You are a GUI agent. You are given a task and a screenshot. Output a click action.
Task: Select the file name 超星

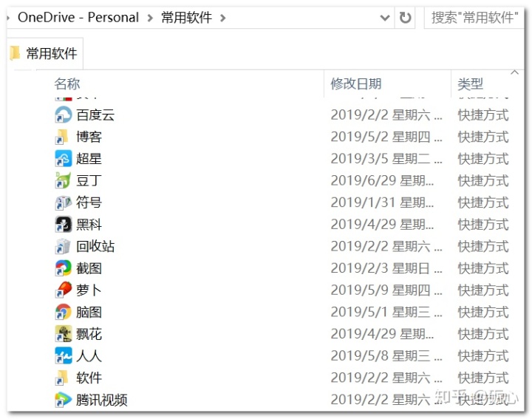tap(89, 158)
